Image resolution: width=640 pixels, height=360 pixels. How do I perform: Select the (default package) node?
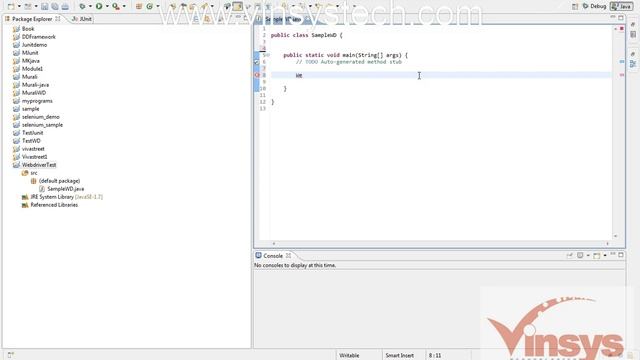tap(59, 181)
